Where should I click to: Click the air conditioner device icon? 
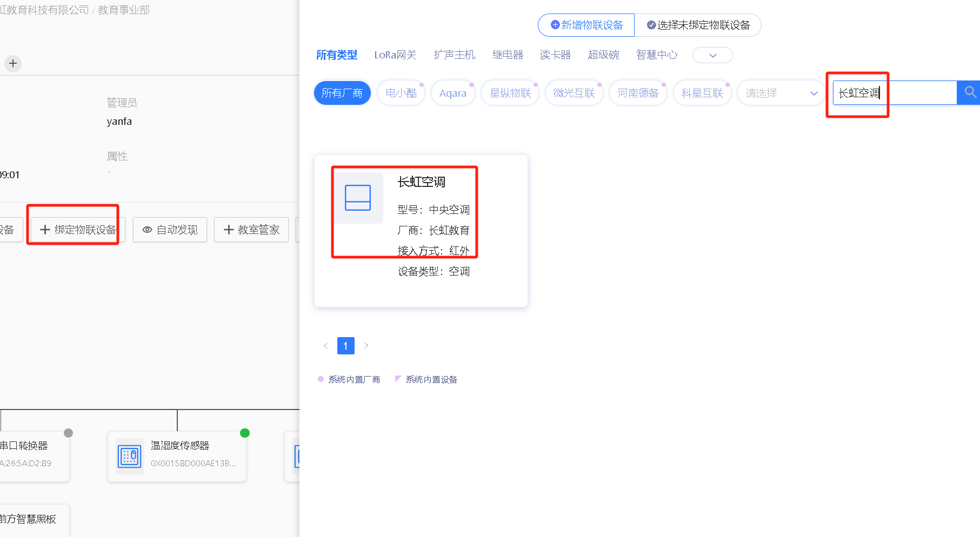[358, 198]
